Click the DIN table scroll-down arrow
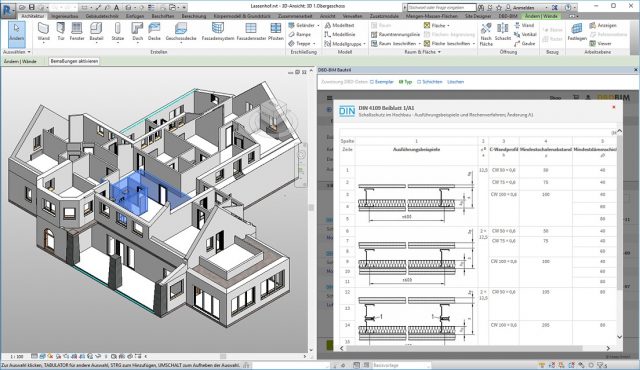The image size is (640, 370). 619,337
